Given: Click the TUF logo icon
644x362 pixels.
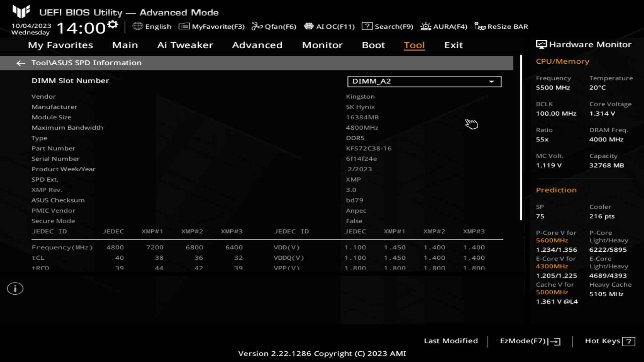Looking at the screenshot, I should tap(21, 11).
